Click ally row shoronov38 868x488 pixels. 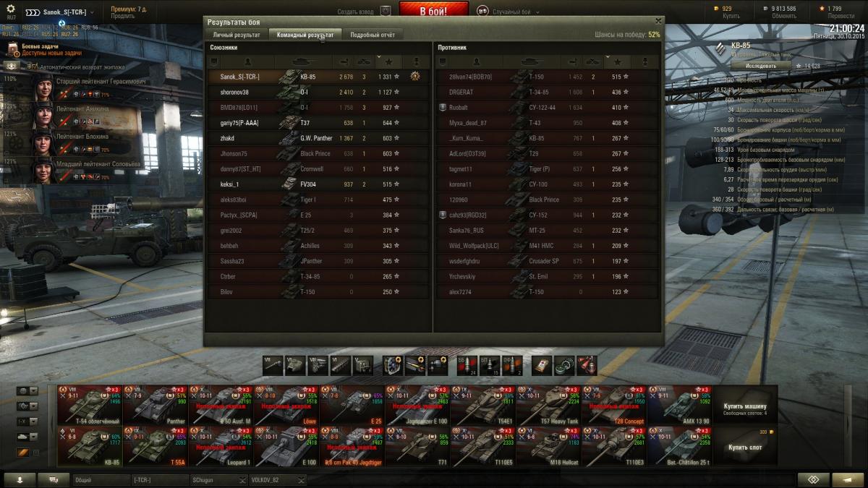318,92
